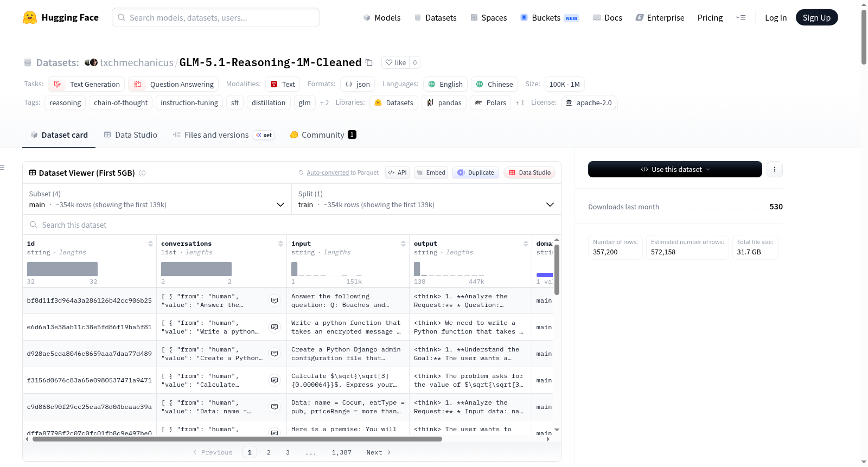868x467 pixels.
Task: Click the id column lengths histogram bar
Action: tap(62, 269)
